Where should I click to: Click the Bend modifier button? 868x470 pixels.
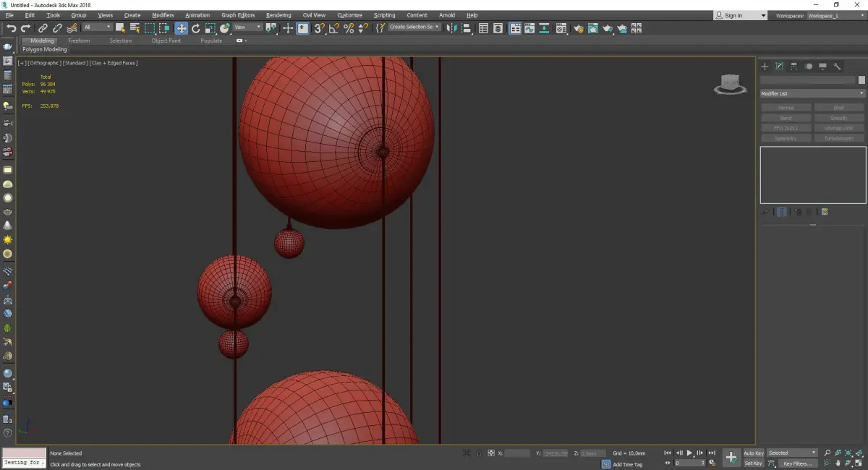click(x=786, y=118)
